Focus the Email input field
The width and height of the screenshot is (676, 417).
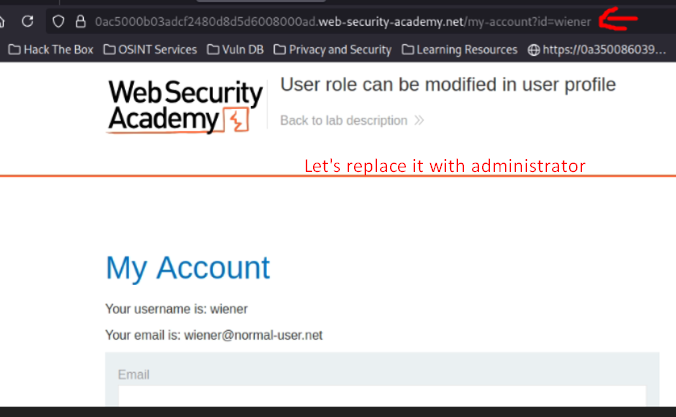point(382,396)
